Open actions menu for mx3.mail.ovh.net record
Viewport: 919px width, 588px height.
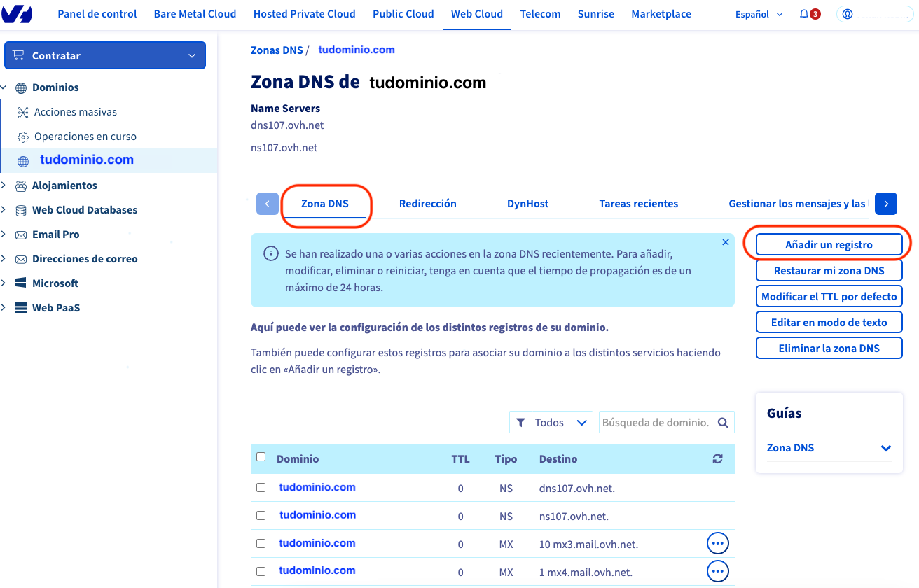click(718, 543)
